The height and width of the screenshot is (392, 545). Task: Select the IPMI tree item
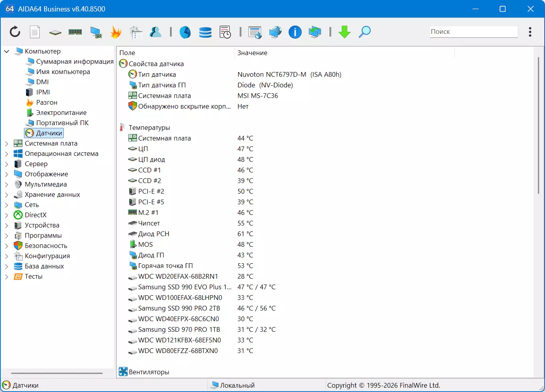(38, 92)
